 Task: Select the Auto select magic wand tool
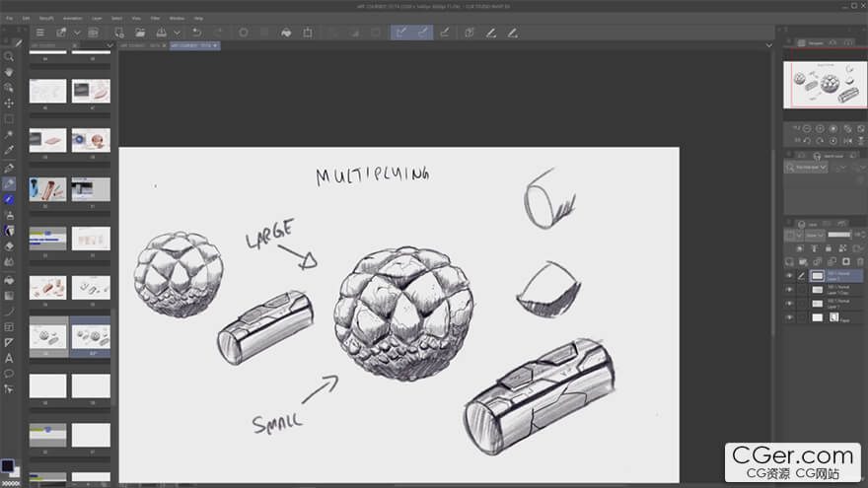pos(9,134)
